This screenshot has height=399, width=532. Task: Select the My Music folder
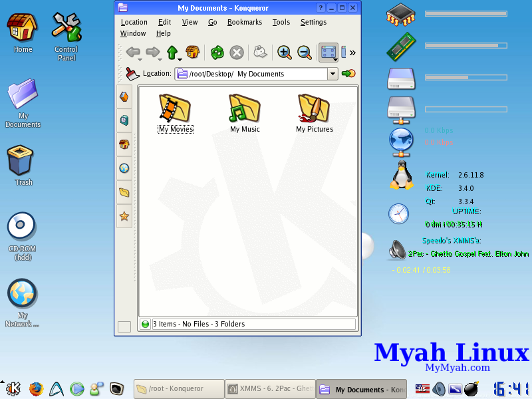[x=245, y=113]
